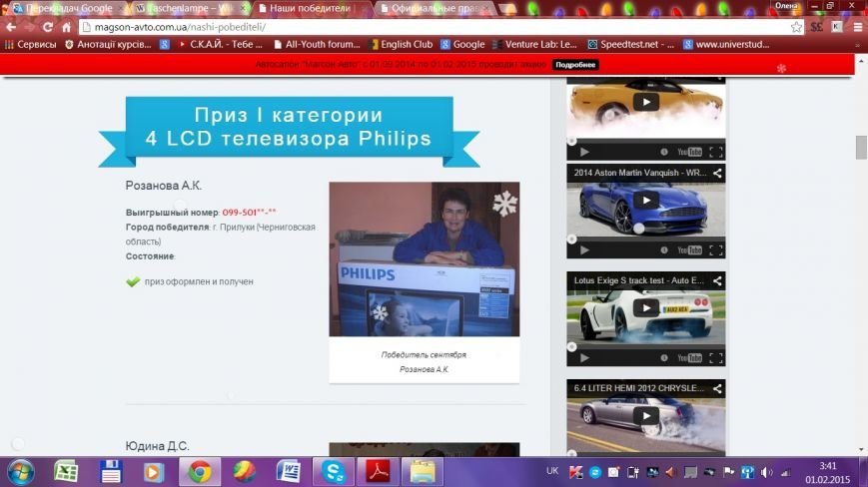Image resolution: width=868 pixels, height=487 pixels.
Task: Open the Розанова А.К. winner photo
Action: pyautogui.click(x=425, y=259)
